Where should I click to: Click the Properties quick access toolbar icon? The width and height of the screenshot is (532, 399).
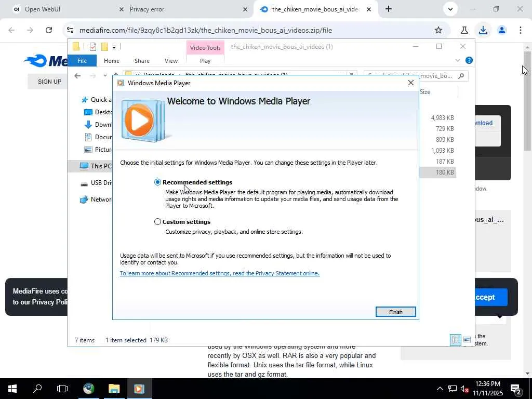93,47
